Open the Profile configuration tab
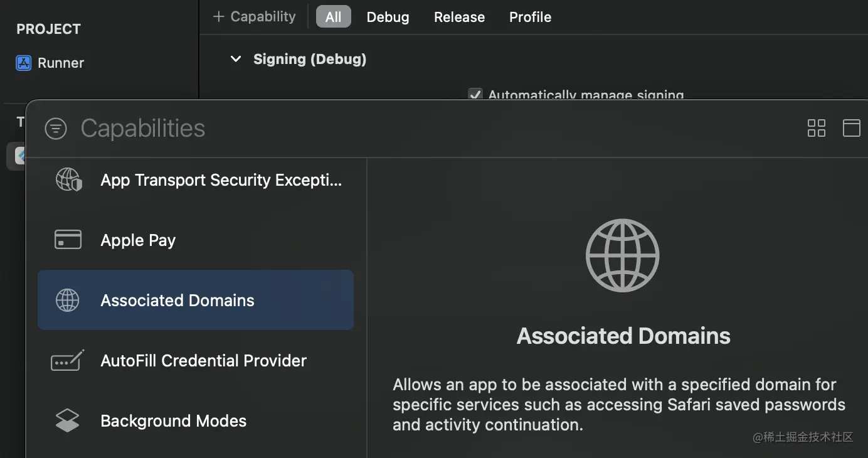Viewport: 868px width, 458px height. [530, 17]
